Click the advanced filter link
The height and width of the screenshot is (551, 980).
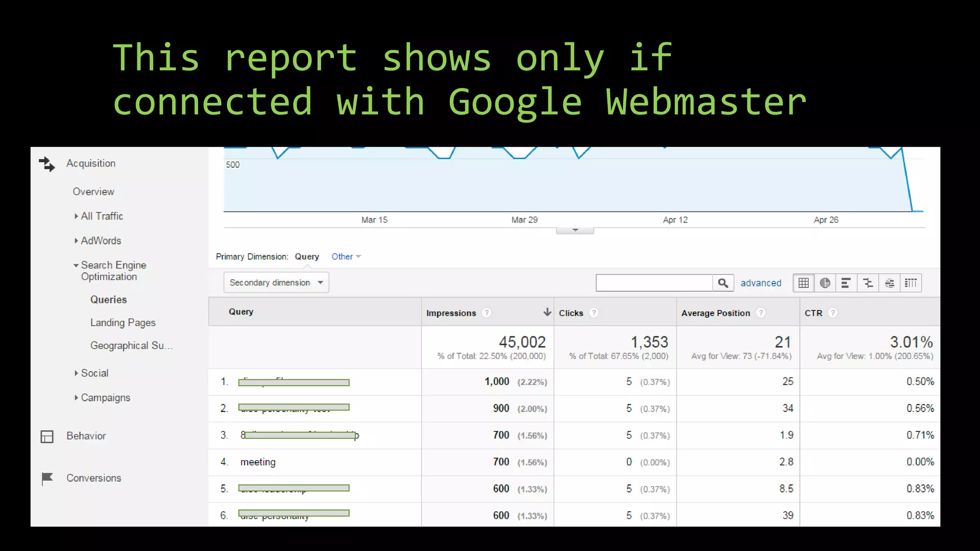(761, 283)
